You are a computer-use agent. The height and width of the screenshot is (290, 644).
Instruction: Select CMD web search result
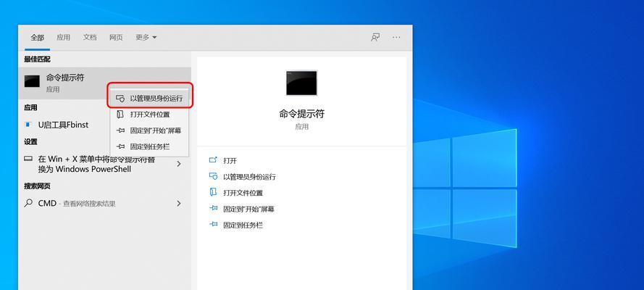pos(104,203)
